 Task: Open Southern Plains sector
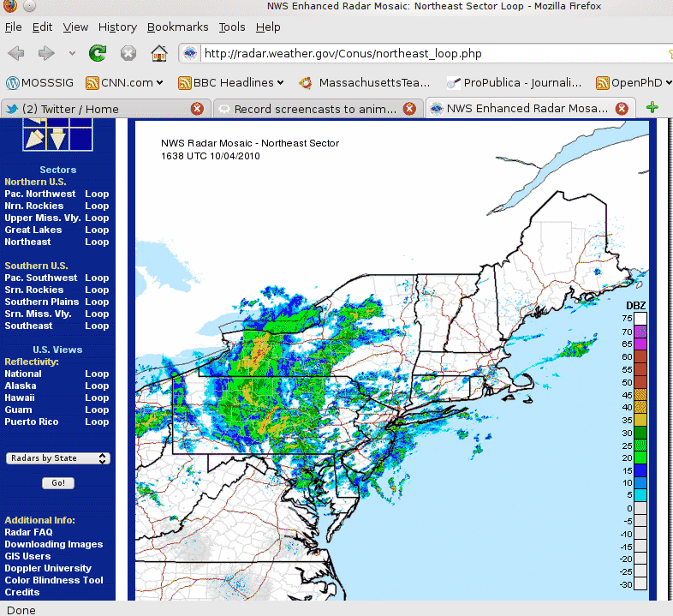[x=42, y=302]
